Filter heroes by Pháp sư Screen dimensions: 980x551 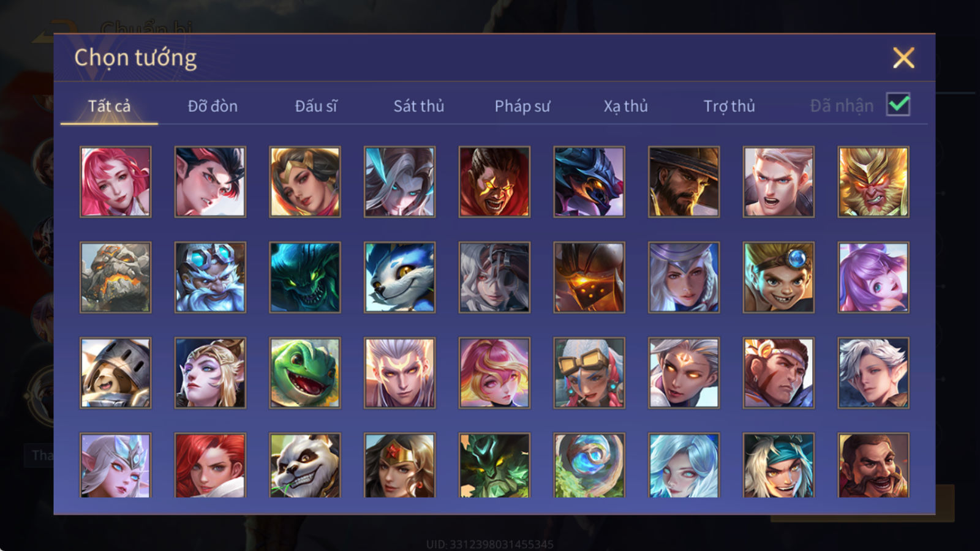coord(522,106)
